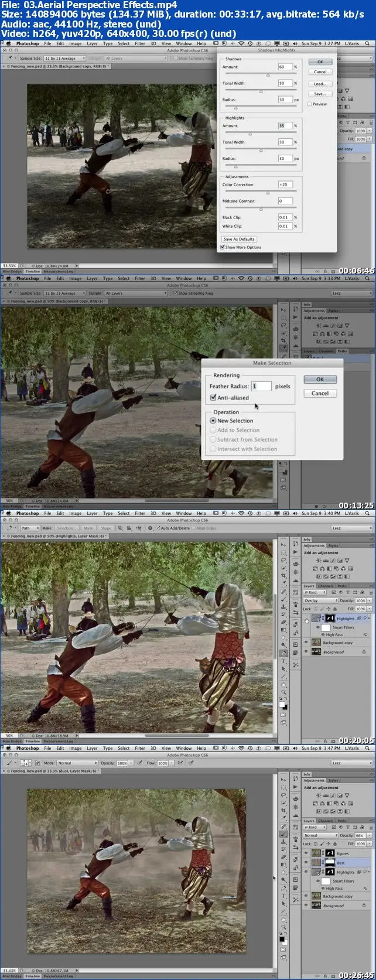Select the Move tool in the 00:20:05 frame
The height and width of the screenshot is (980, 376).
(x=283, y=545)
